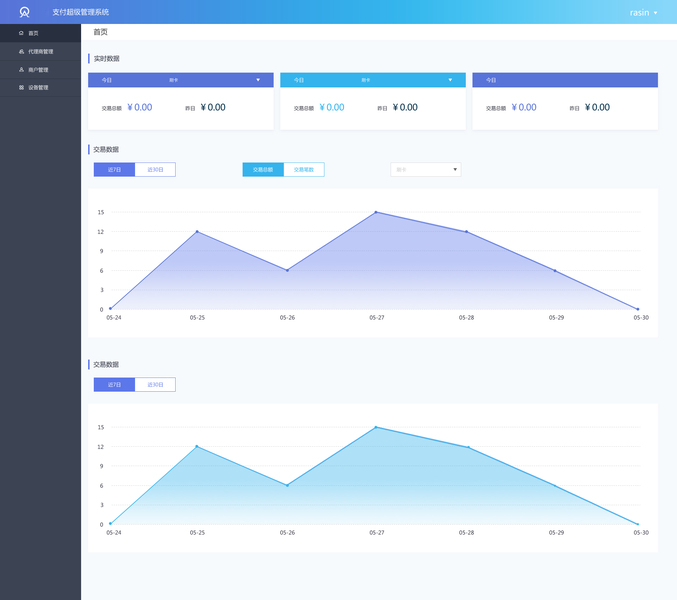Image resolution: width=677 pixels, height=600 pixels.
Task: Click the blue chart's 05-25 data point
Action: click(x=197, y=446)
